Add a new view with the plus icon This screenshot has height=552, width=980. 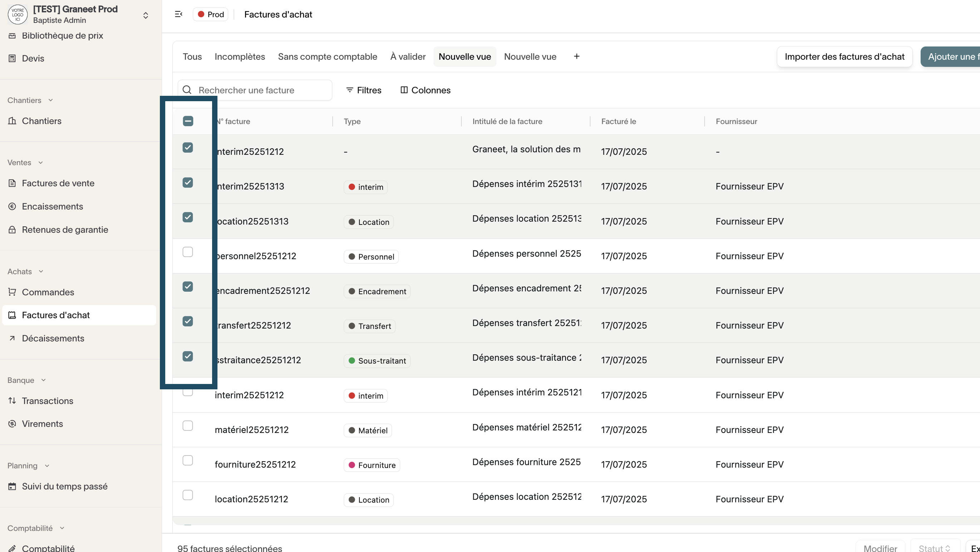(576, 56)
